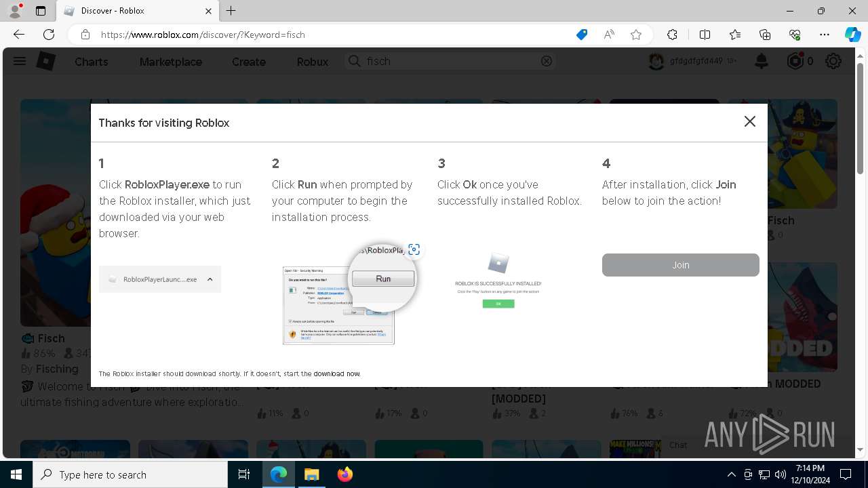Open the Create tab
The width and height of the screenshot is (868, 488).
tap(249, 62)
